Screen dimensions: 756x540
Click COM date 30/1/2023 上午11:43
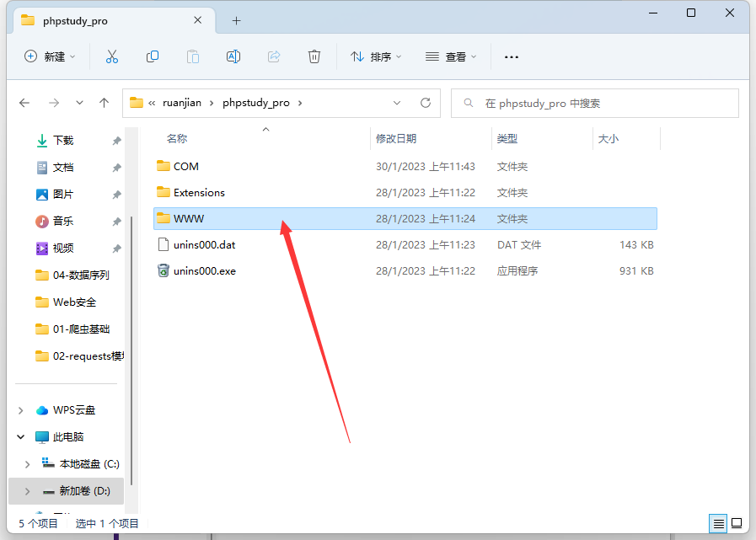426,166
